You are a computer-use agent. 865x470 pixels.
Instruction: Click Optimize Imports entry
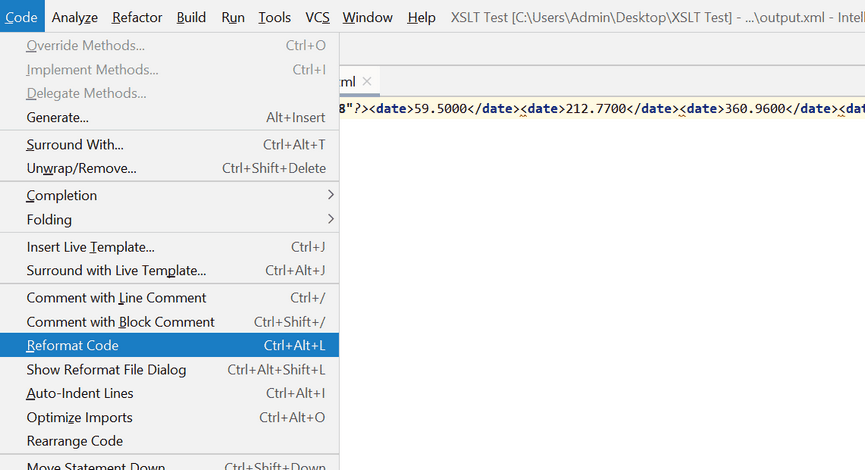(170, 417)
